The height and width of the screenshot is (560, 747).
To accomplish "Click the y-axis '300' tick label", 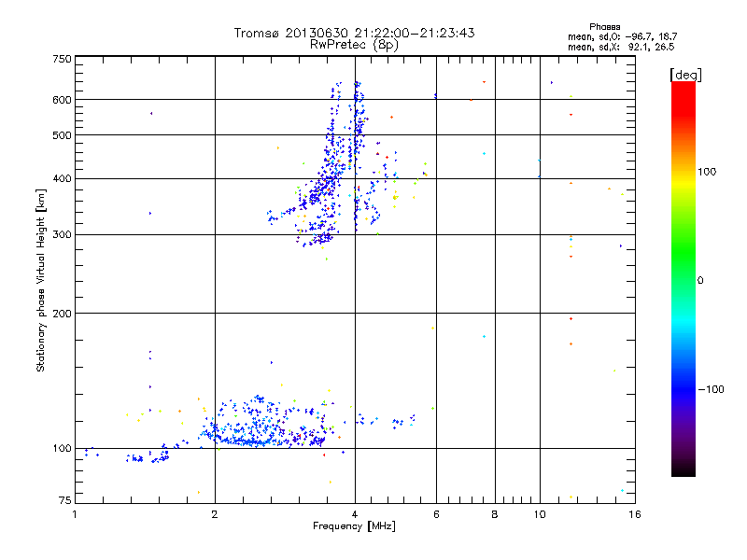I will tap(63, 235).
